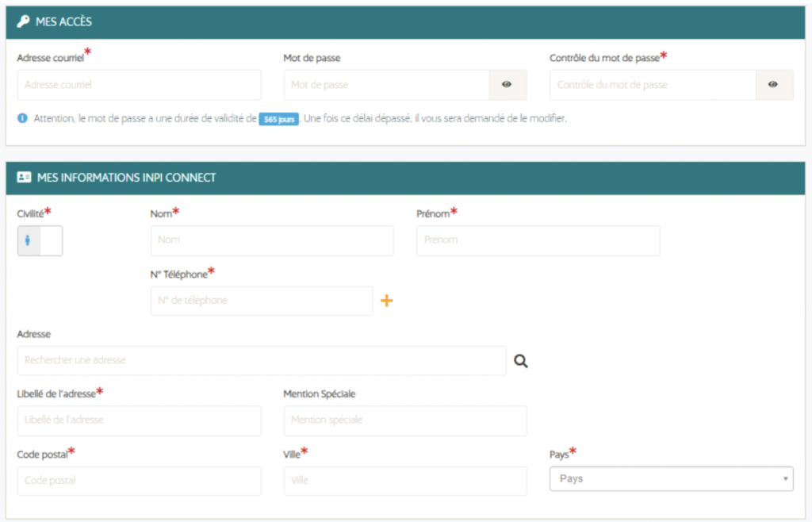Click into the Ville text field
The height and width of the screenshot is (522, 812).
coord(404,481)
